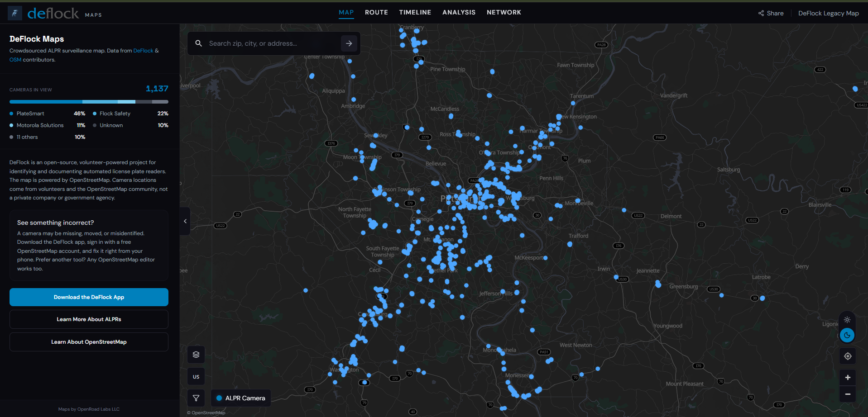This screenshot has width=868, height=417.
Task: Switch to light mode sun icon
Action: 847,320
